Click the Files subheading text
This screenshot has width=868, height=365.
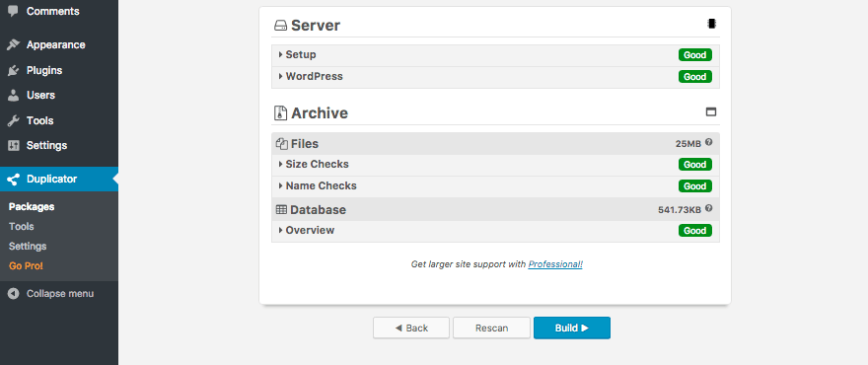coord(305,144)
